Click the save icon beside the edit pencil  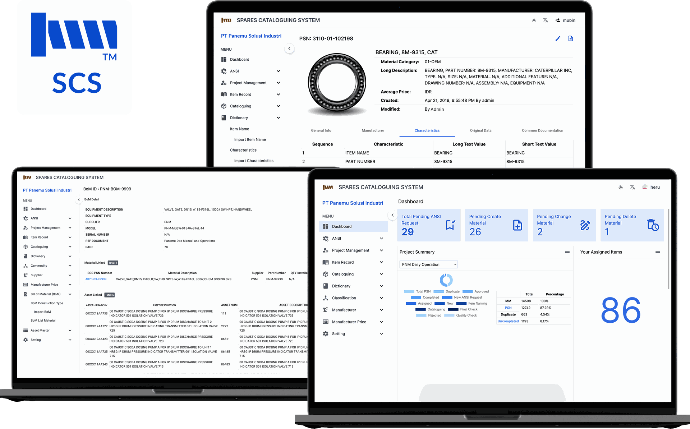570,39
